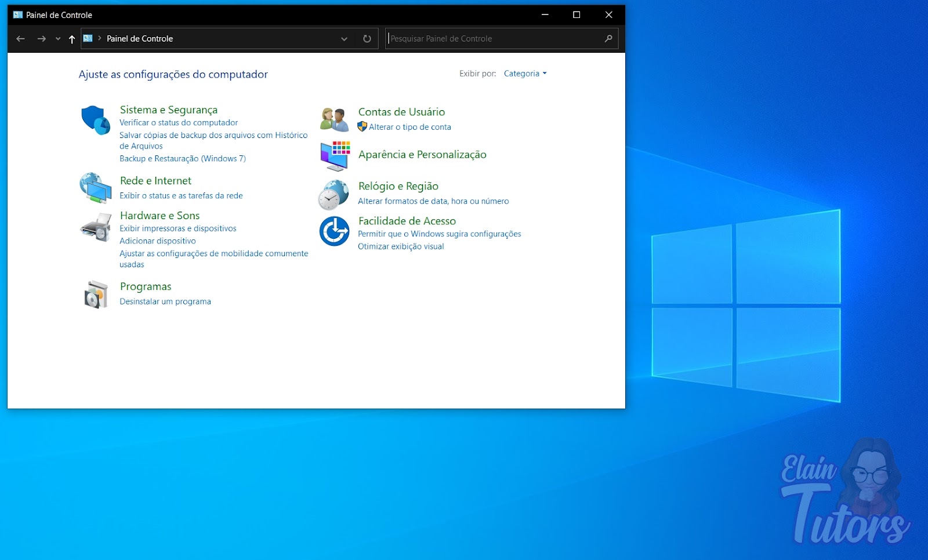Open the Contas de Usuário people icon
928x560 pixels.
[334, 119]
